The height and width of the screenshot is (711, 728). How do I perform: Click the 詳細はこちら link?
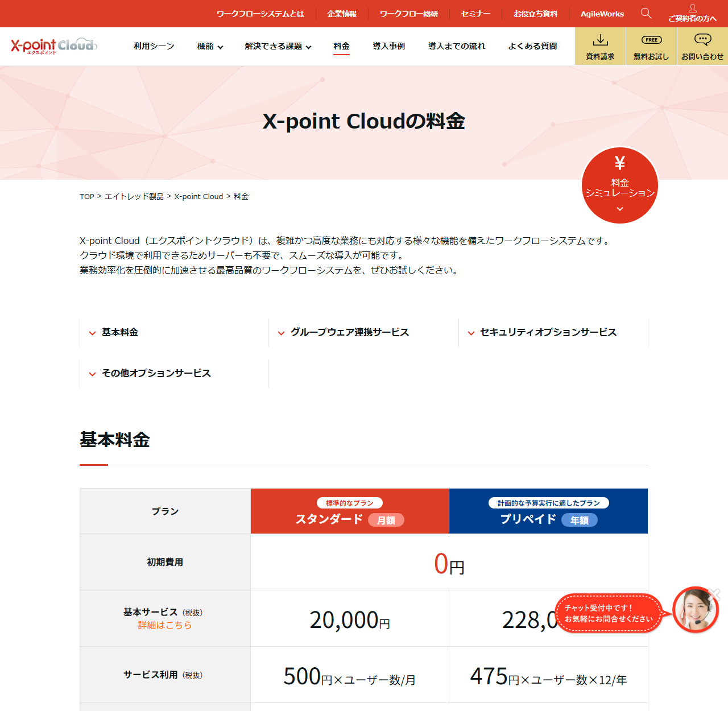pos(165,625)
